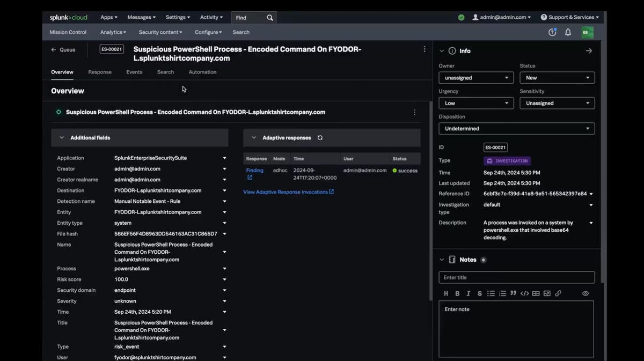Click the notifications bell icon
This screenshot has height=361, width=644.
568,33
